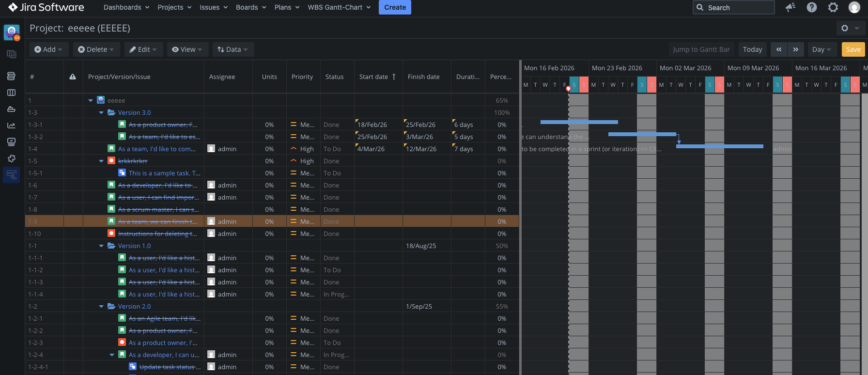Open the feedback megaphone icon
The width and height of the screenshot is (868, 375).
790,7
